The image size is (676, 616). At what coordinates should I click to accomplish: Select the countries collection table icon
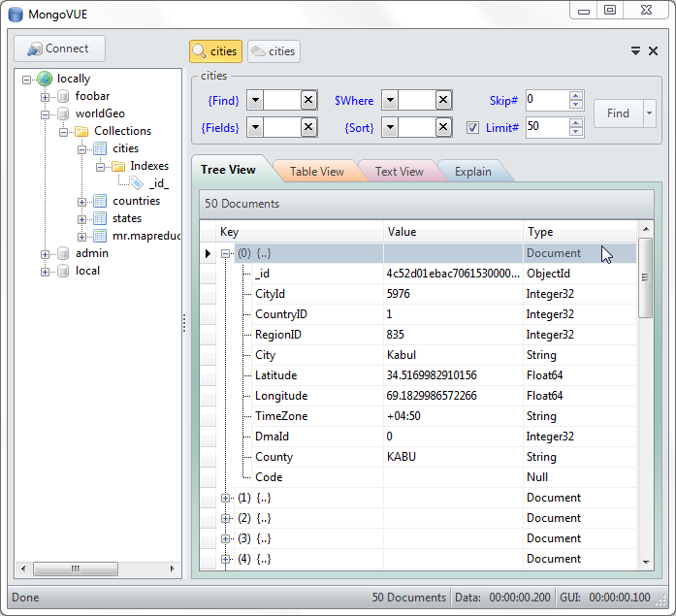[x=100, y=201]
